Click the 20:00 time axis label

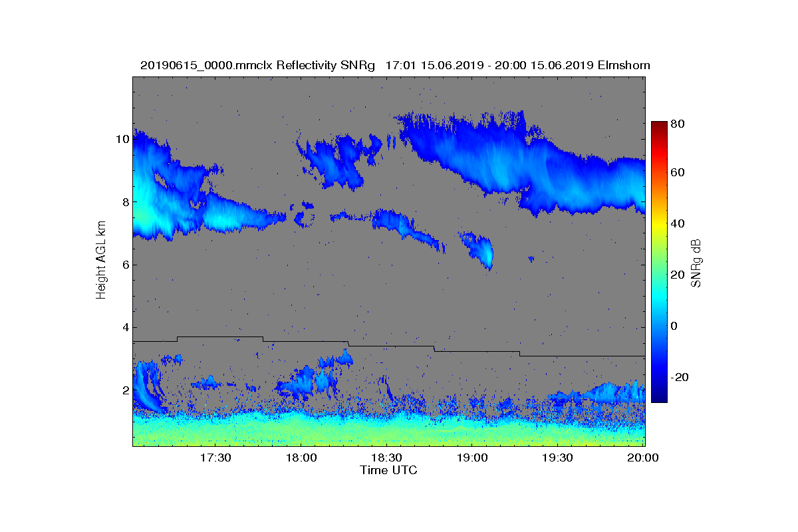642,458
